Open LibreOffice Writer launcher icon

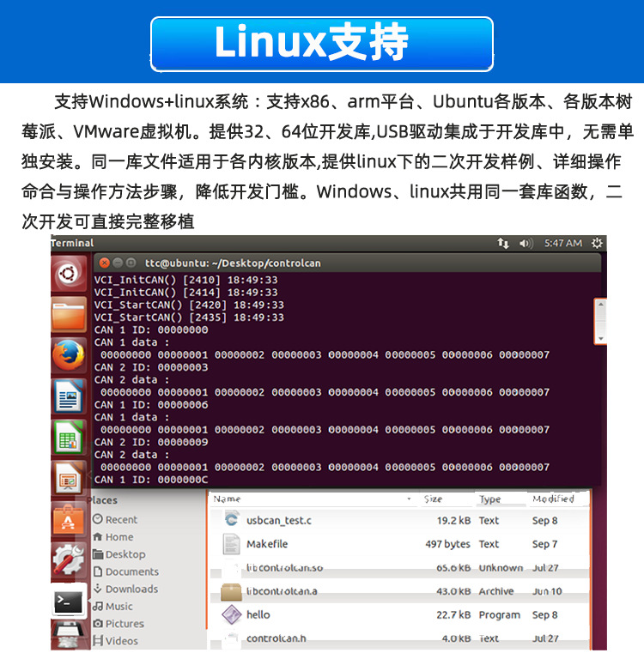click(x=68, y=396)
